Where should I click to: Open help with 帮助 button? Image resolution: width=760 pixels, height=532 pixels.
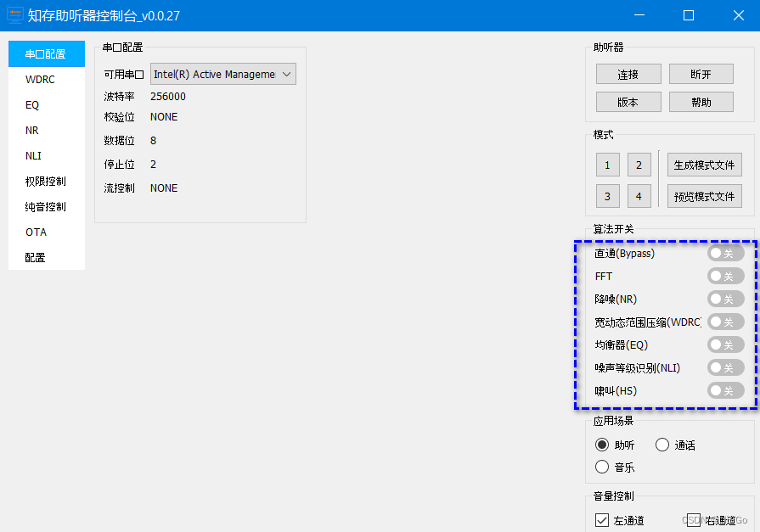[701, 102]
